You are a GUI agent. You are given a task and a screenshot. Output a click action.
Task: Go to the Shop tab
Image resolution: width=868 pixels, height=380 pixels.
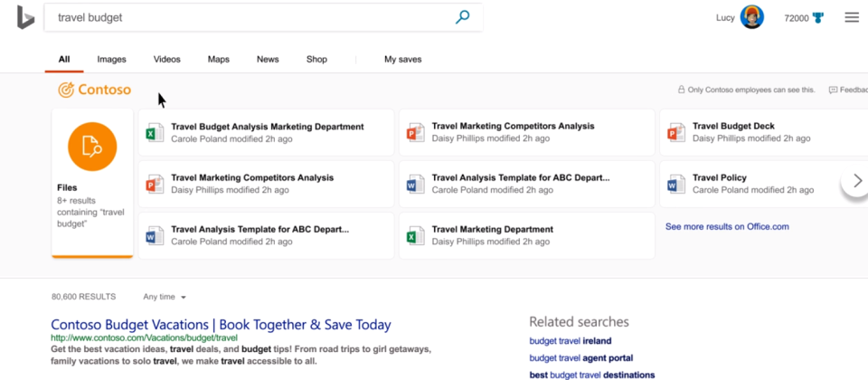316,60
